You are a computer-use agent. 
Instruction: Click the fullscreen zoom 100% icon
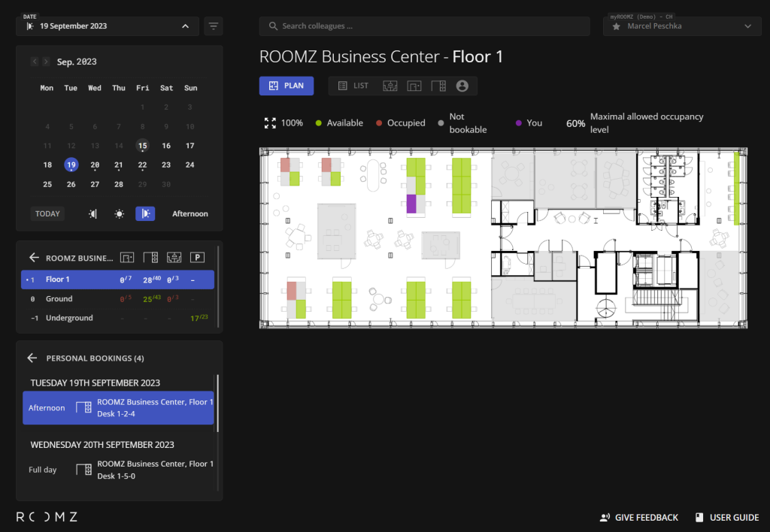pos(270,123)
